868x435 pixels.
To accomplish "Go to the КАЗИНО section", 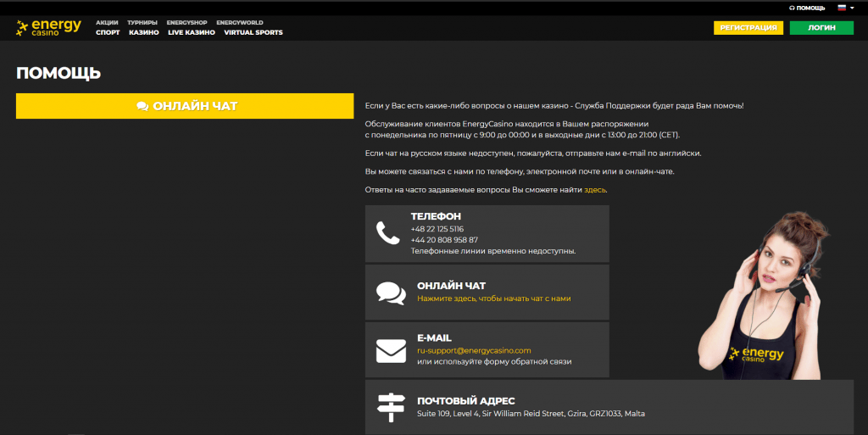I will pyautogui.click(x=144, y=33).
